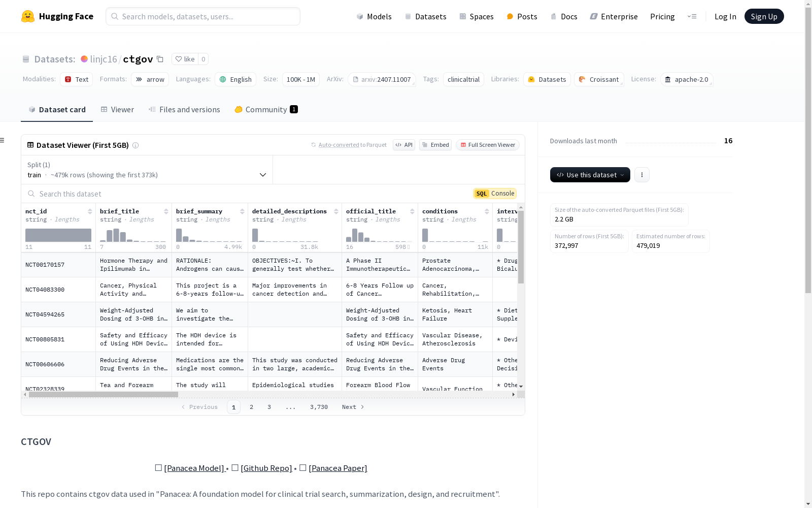
Task: Click the brief_title lengths histogram
Action: (133, 235)
